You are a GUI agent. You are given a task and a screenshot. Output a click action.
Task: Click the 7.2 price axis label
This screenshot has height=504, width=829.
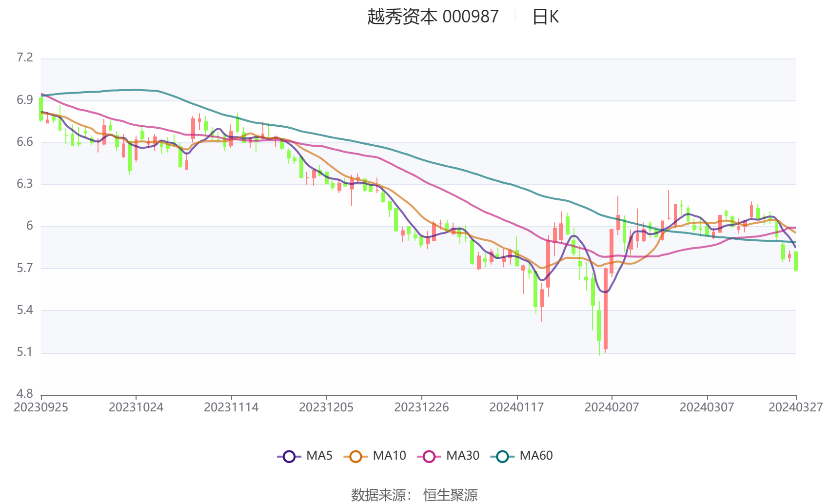(x=25, y=58)
